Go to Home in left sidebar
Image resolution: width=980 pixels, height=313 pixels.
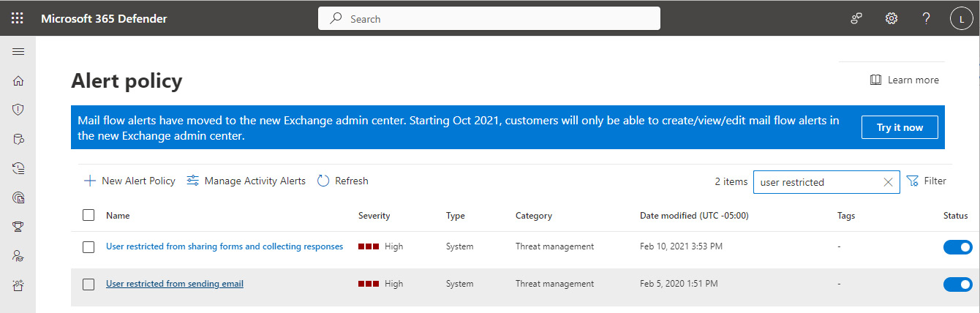(18, 80)
